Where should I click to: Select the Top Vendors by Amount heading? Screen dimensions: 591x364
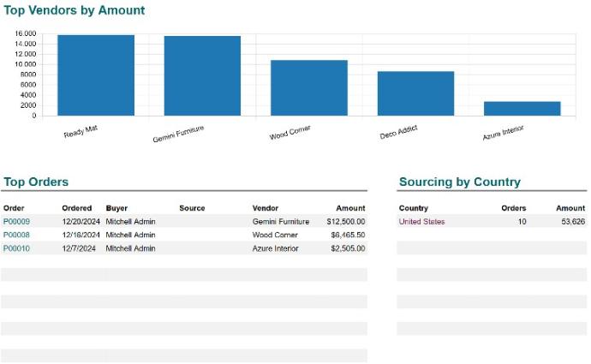(x=75, y=10)
